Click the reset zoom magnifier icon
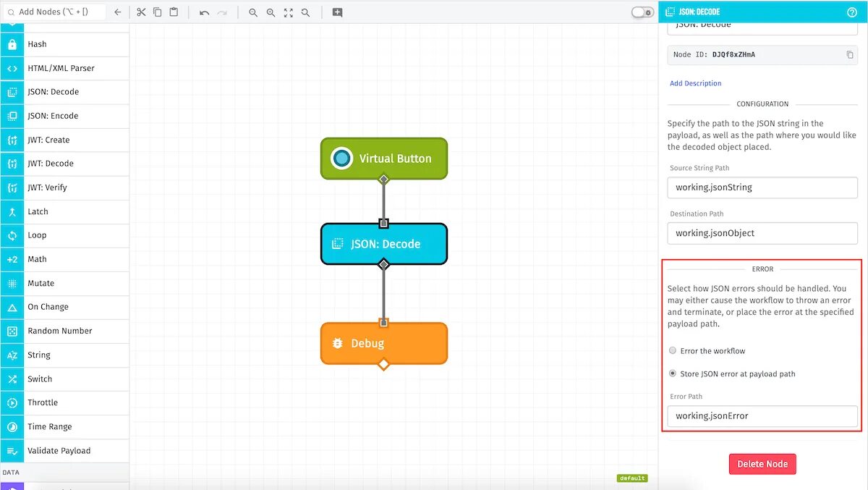Screen dimensions: 868x490 click(305, 13)
